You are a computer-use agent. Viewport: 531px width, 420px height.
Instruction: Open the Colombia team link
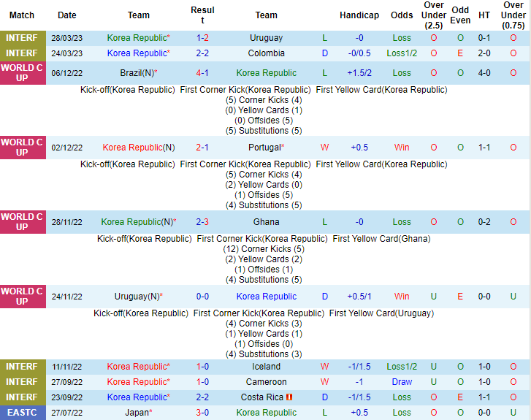pyautogui.click(x=266, y=53)
